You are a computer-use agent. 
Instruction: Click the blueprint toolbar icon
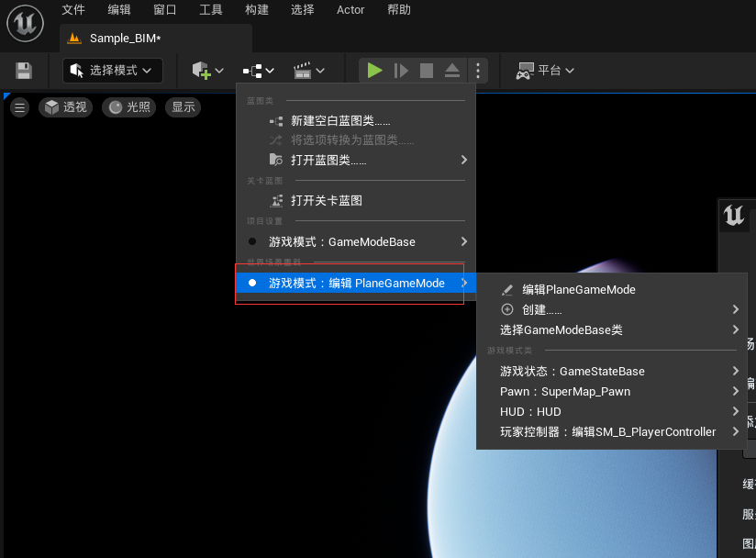[x=252, y=71]
